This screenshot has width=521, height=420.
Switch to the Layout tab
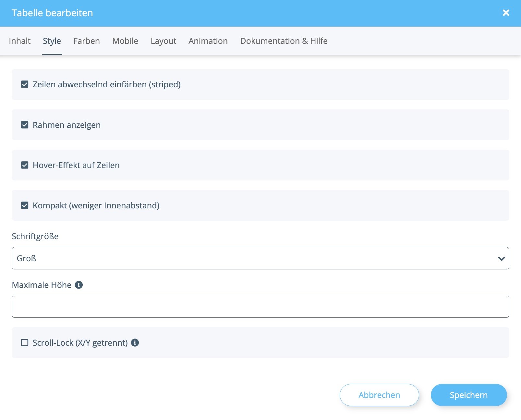click(164, 41)
